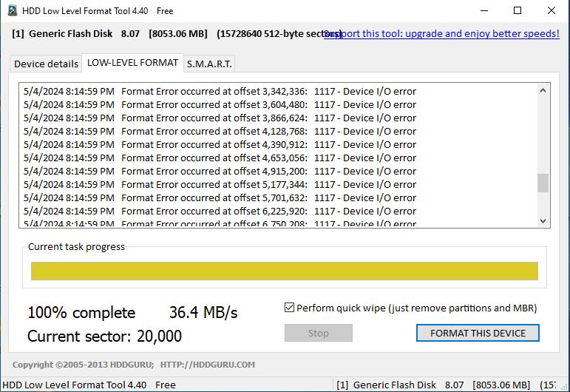Maximize the application window
This screenshot has height=392, width=570.
point(518,10)
